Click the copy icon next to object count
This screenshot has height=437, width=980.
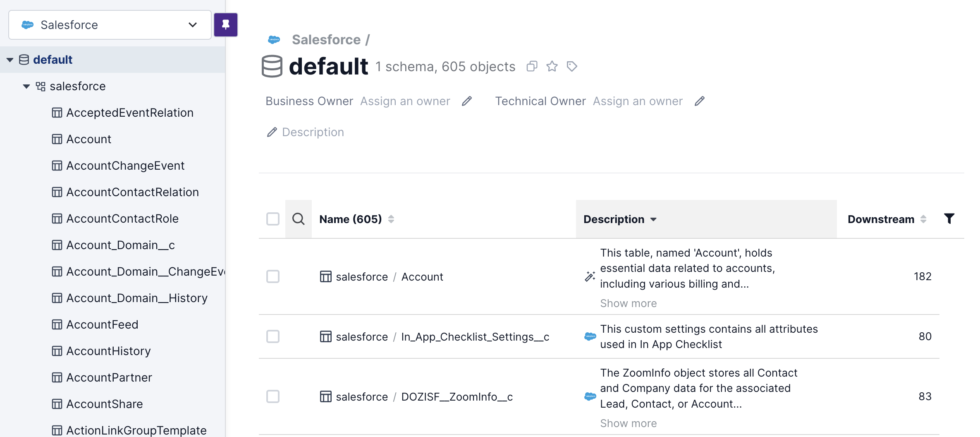point(532,66)
